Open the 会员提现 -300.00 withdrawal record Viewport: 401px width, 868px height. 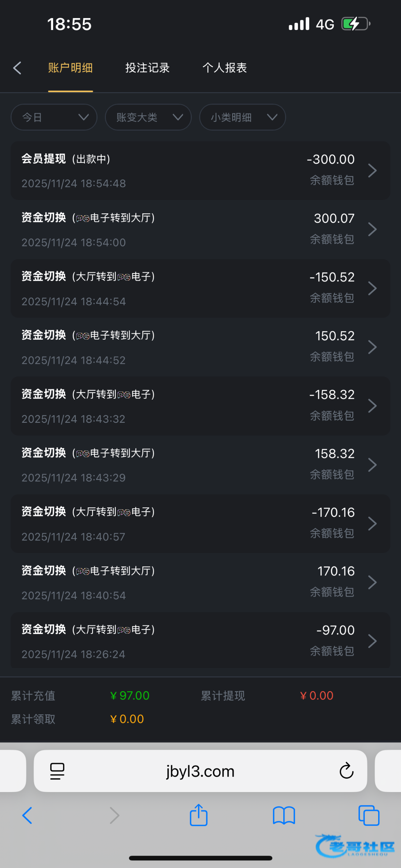[x=200, y=171]
